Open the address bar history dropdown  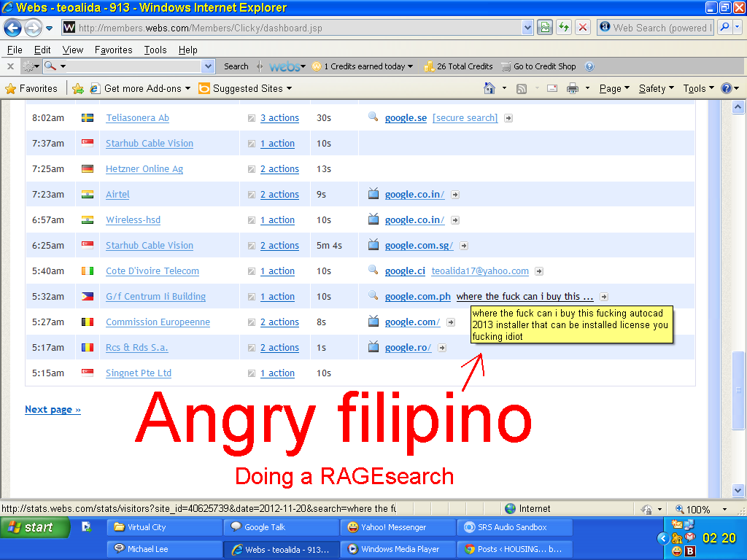tap(527, 28)
